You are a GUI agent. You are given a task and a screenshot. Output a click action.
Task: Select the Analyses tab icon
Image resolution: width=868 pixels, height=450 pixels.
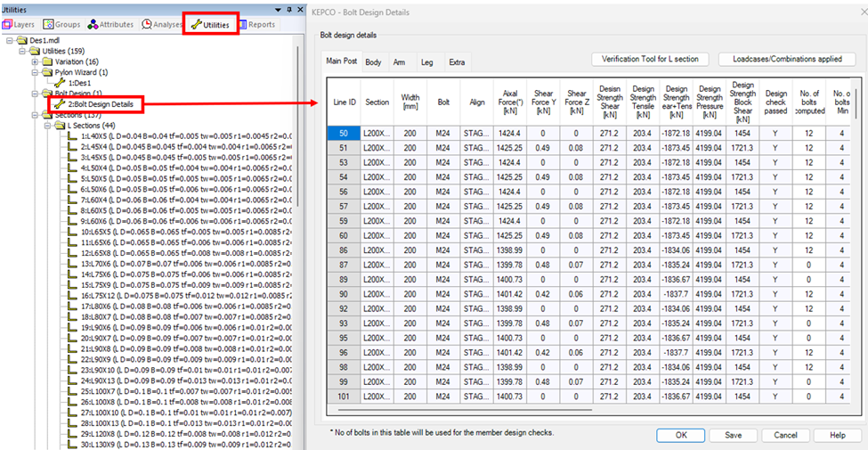(160, 25)
